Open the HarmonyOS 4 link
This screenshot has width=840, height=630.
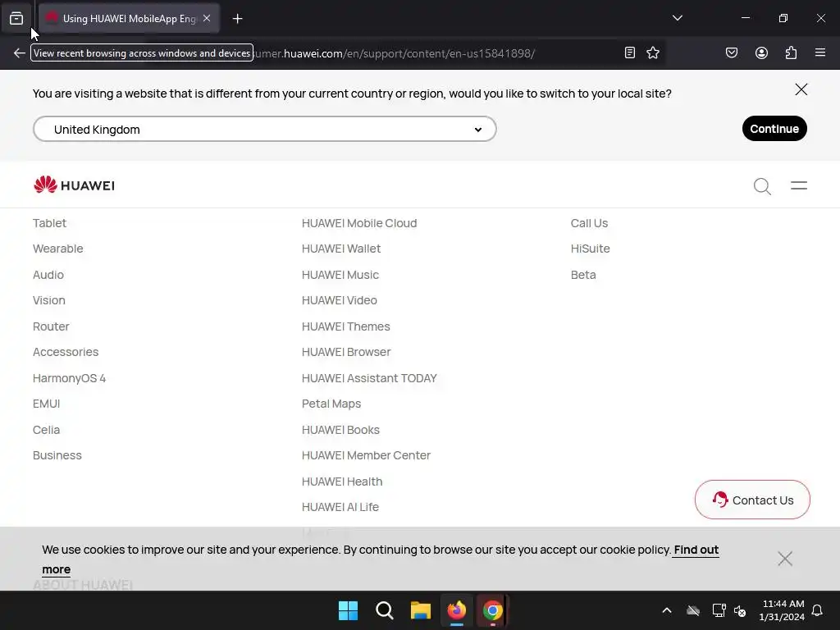(69, 379)
